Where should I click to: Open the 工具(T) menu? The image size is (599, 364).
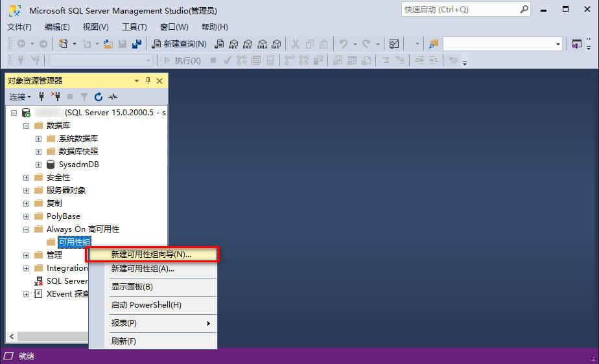pyautogui.click(x=134, y=27)
